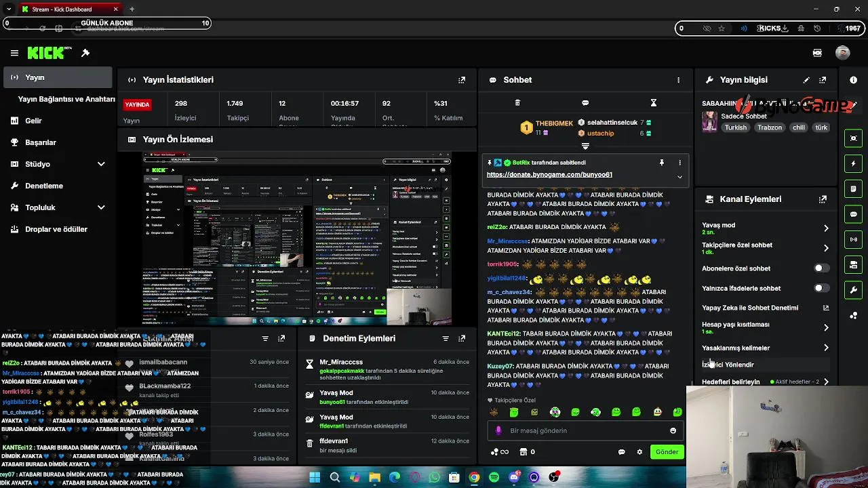Image resolution: width=868 pixels, height=488 pixels.
Task: Click Mr_Miracccss in Denetim Eylemleri list
Action: [341, 362]
